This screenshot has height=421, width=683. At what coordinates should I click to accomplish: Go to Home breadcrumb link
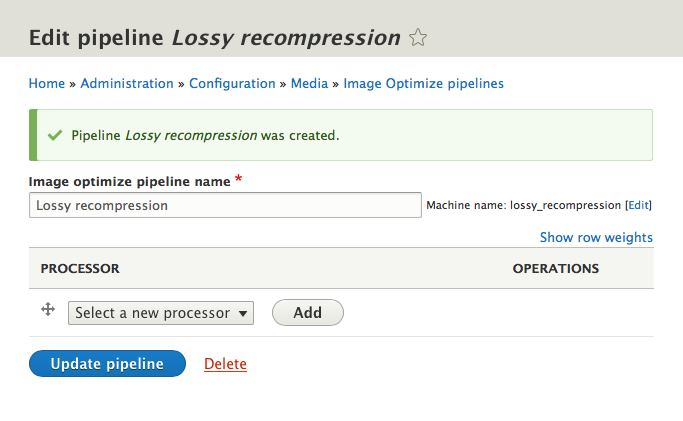(47, 83)
